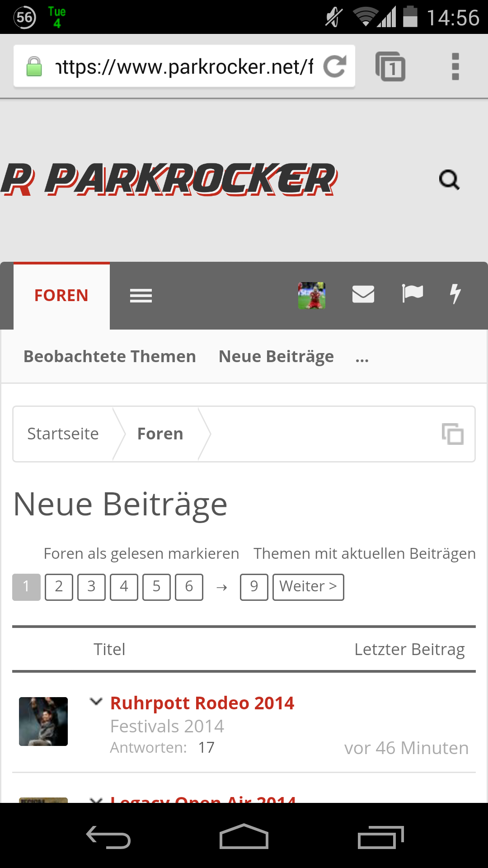This screenshot has height=868, width=488.
Task: Open the browser overflow menu
Action: [x=455, y=67]
